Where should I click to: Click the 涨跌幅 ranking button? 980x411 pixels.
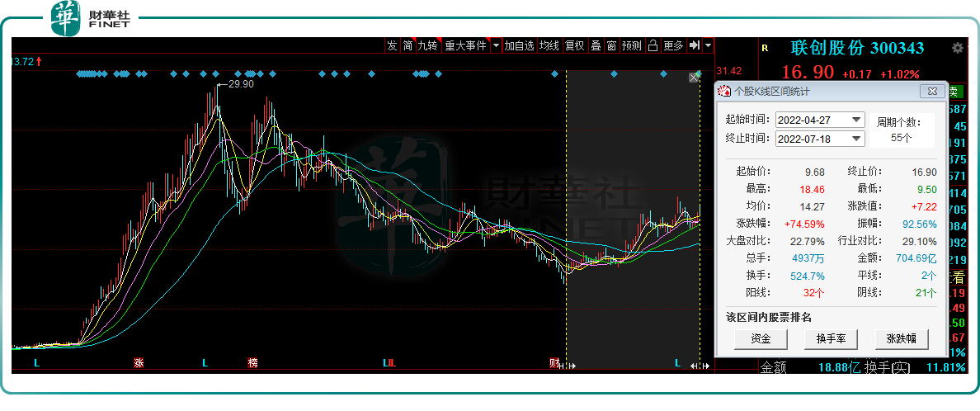902,339
